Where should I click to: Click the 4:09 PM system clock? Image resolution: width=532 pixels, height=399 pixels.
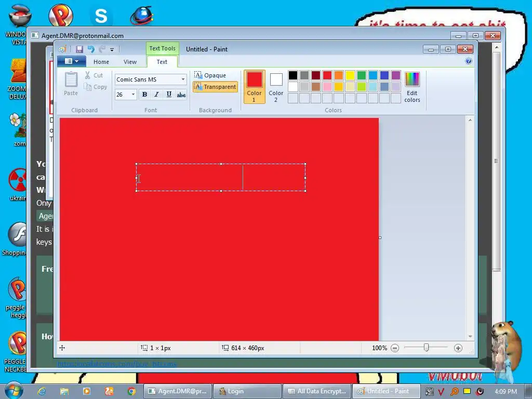(506, 392)
